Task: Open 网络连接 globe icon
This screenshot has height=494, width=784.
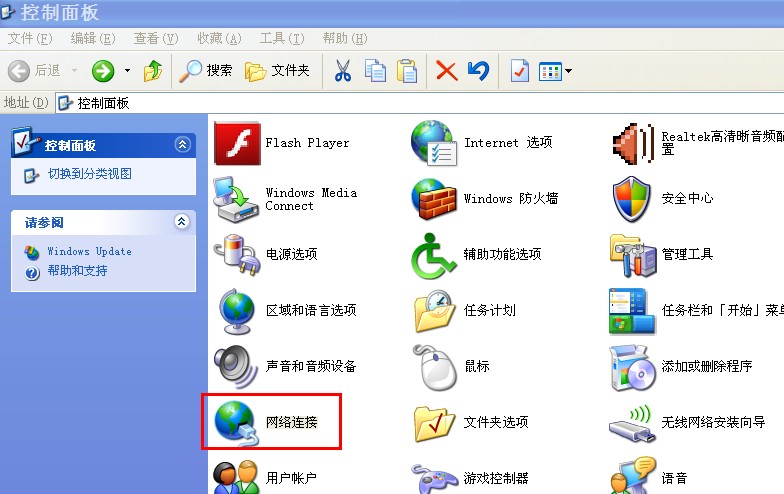Action: [237, 423]
